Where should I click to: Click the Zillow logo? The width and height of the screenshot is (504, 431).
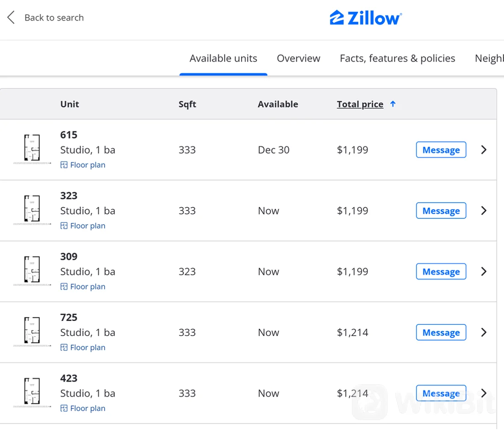coord(366,18)
